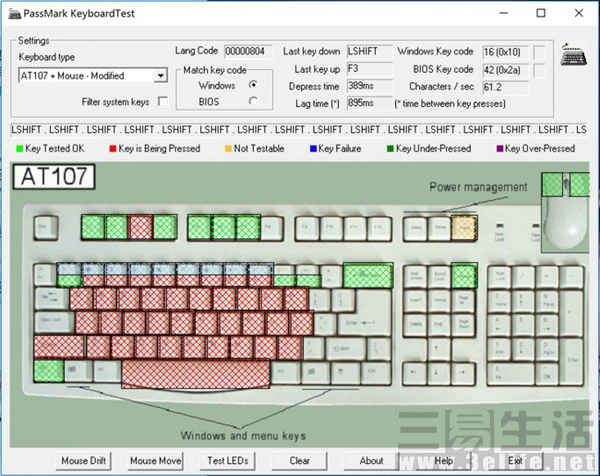Open the Keyboard type dropdown
Image resolution: width=600 pixels, height=476 pixels.
tap(160, 75)
